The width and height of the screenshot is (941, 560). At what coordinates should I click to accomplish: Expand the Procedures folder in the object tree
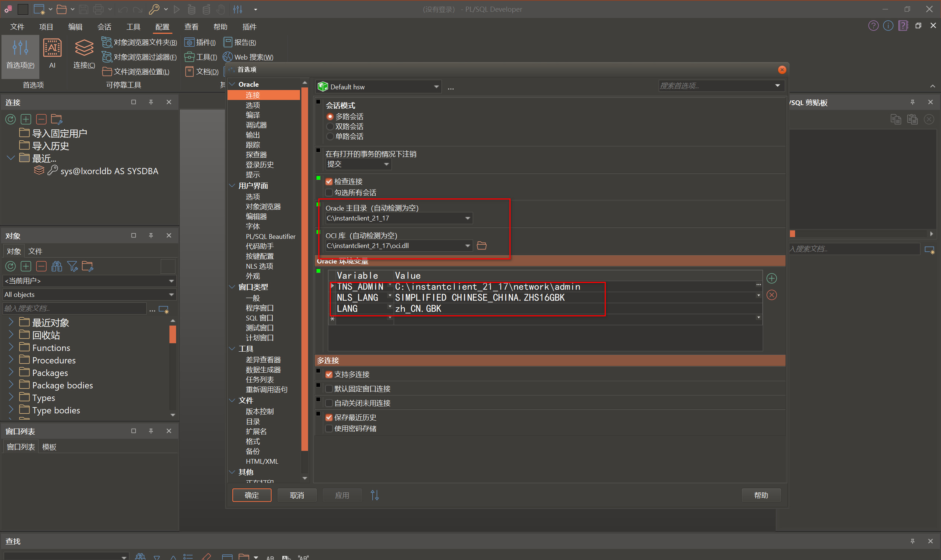11,360
